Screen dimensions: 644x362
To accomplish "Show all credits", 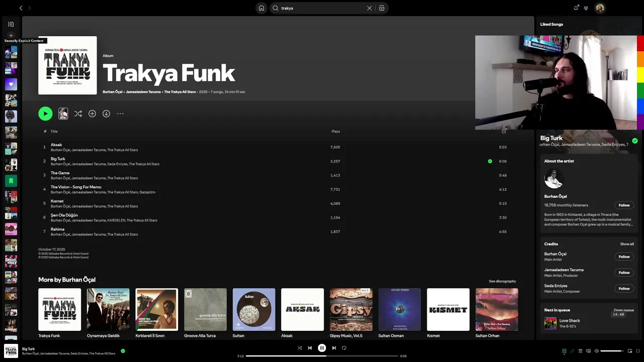I will [627, 244].
